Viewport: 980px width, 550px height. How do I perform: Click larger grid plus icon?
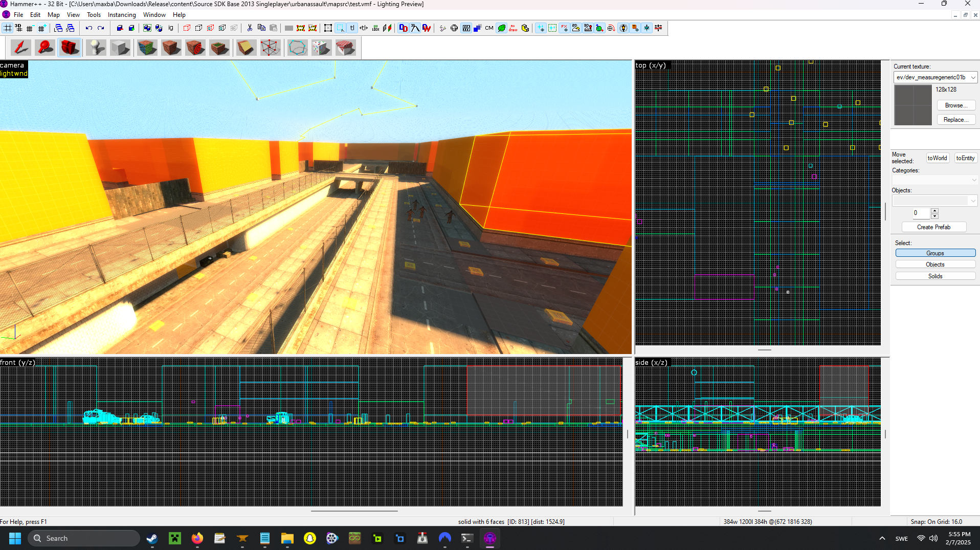click(x=42, y=28)
